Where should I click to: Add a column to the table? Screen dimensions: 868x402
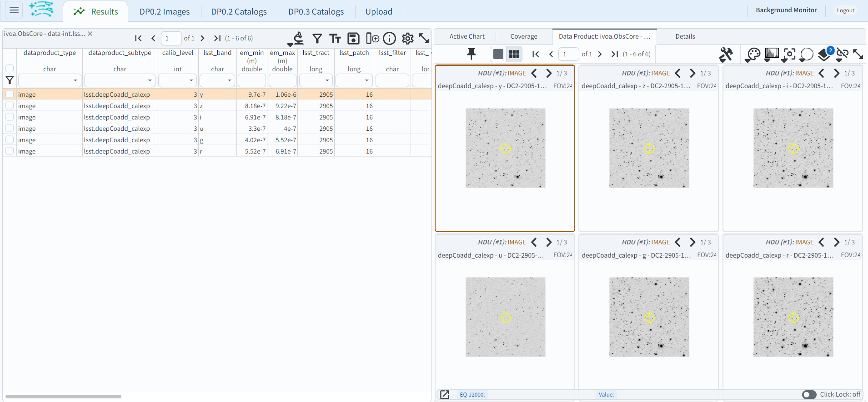tap(372, 39)
